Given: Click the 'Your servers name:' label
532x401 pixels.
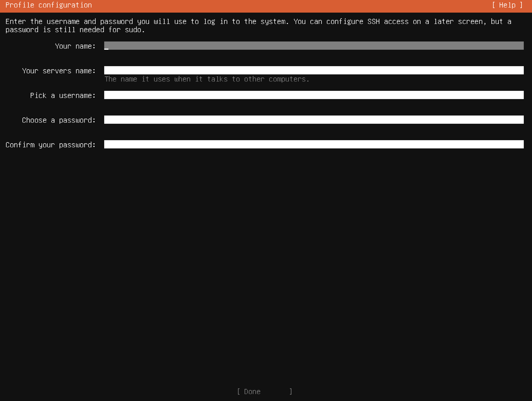Looking at the screenshot, I should tap(59, 71).
